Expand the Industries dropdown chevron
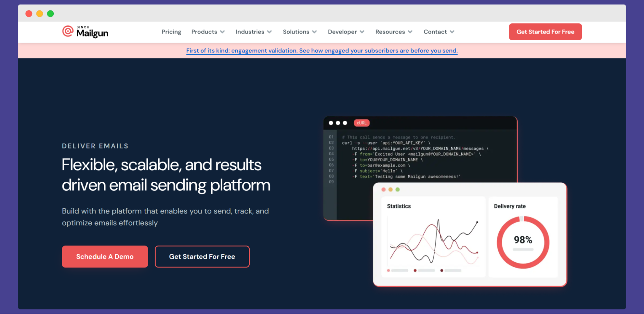 pyautogui.click(x=270, y=32)
